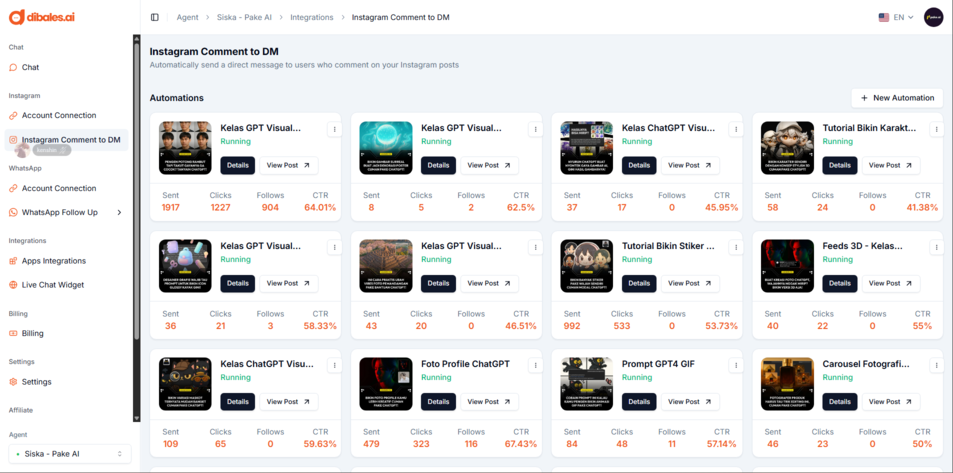Toggle the sidebar panel icon

[x=155, y=18]
